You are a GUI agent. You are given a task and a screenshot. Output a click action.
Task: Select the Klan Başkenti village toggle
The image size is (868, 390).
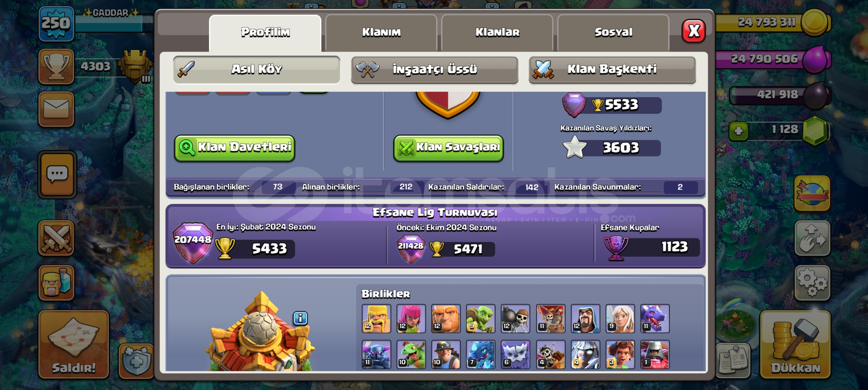coord(612,70)
